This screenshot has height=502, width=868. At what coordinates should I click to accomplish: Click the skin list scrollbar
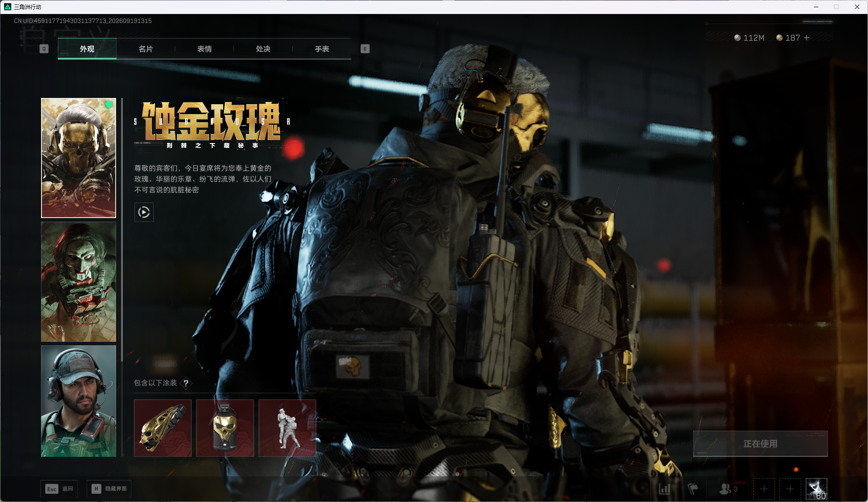[122, 229]
